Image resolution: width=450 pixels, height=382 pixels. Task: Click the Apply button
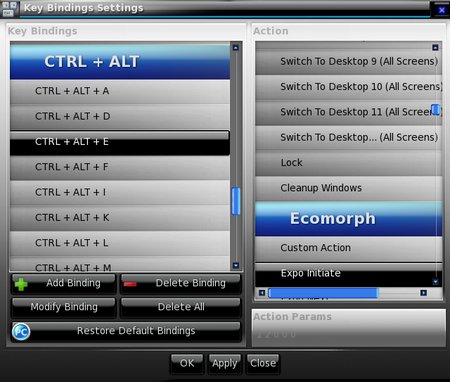pyautogui.click(x=225, y=363)
